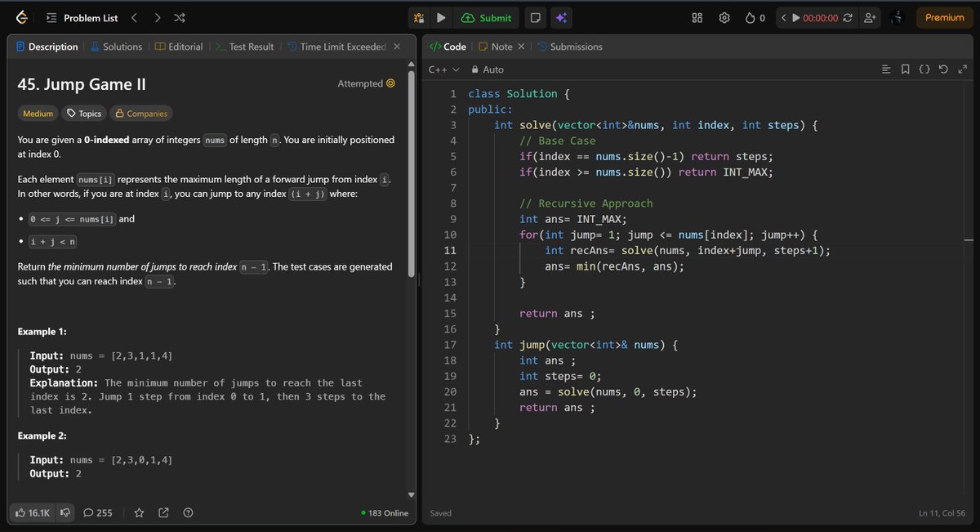Screen dimensions: 980x532
Task: Switch to the Note tab
Action: [x=497, y=47]
